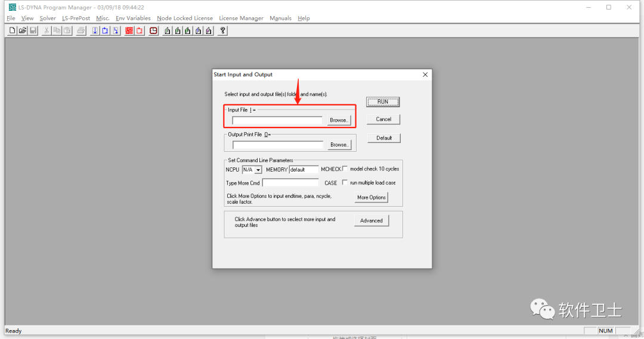Screen dimensions: 644x339
Task: Click the Save floppy disk toolbar icon
Action: tap(33, 30)
